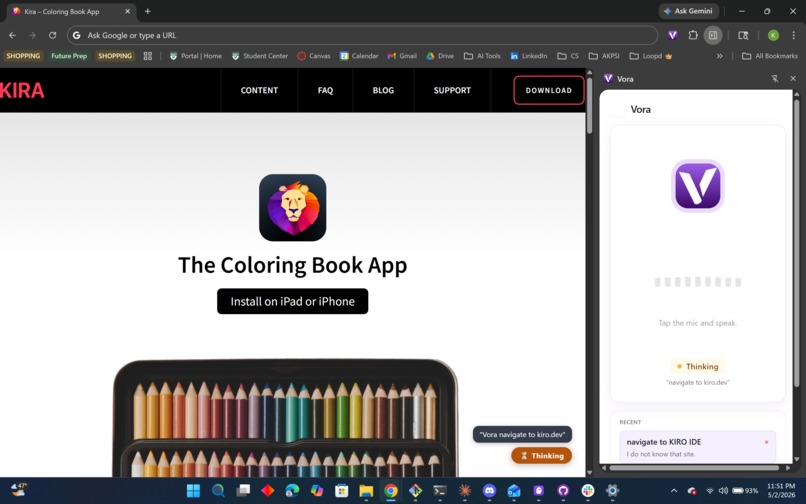Open Settings gear on taskbar
Screen dimensions: 806x504
(613, 491)
